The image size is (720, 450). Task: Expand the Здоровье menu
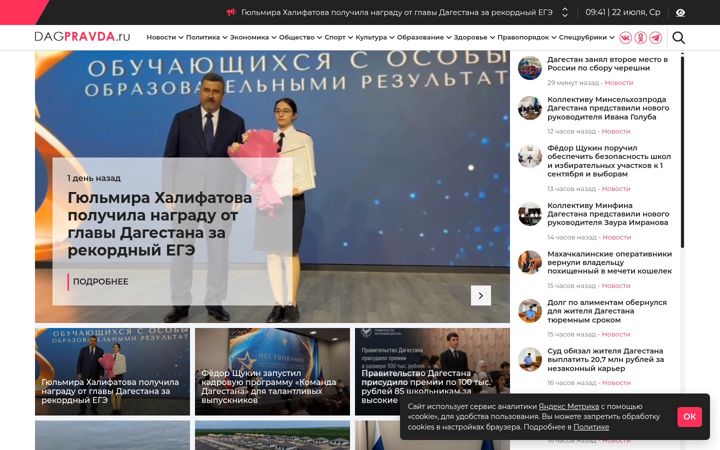click(x=474, y=38)
